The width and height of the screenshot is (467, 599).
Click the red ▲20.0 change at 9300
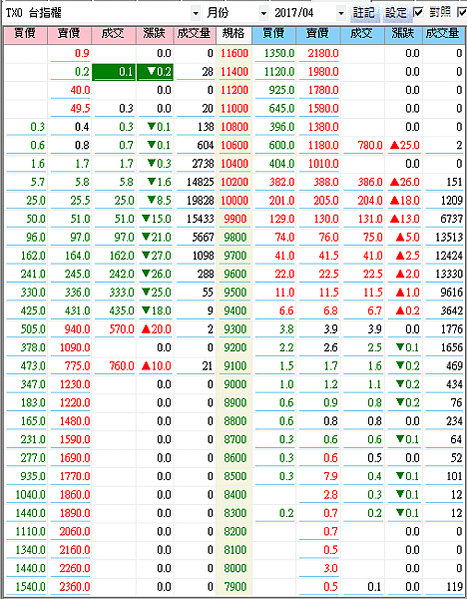coord(156,329)
